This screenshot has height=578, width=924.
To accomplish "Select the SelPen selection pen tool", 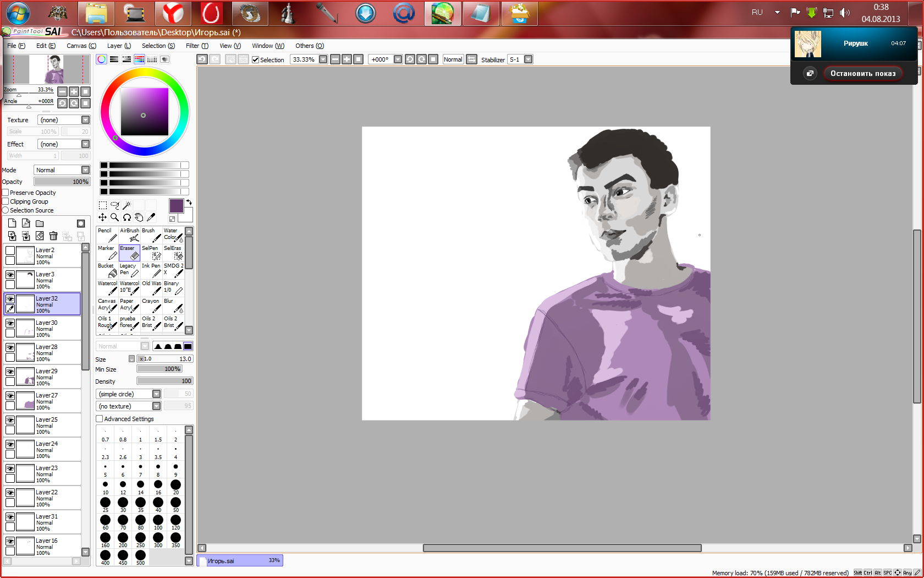I will [151, 253].
